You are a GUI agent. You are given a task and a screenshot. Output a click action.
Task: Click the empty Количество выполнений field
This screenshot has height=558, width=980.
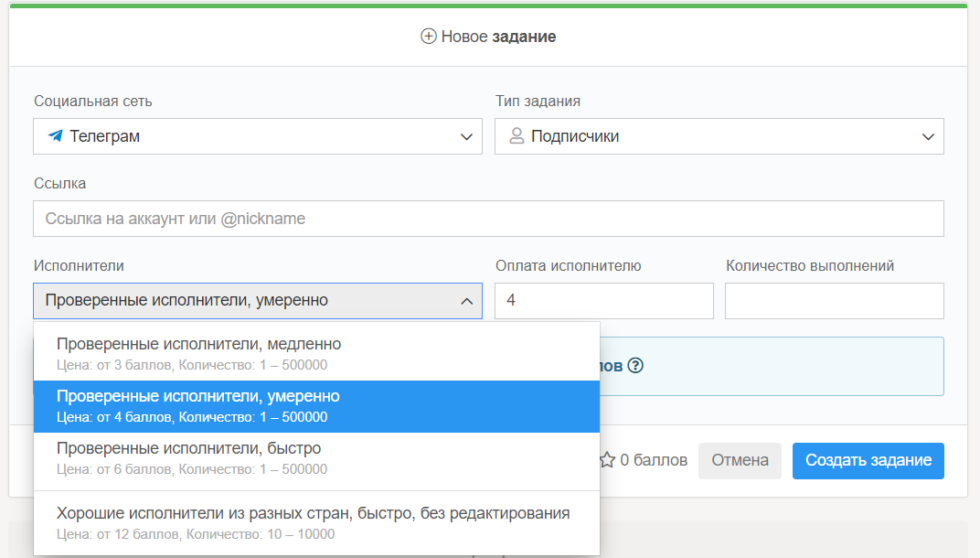[x=834, y=301]
